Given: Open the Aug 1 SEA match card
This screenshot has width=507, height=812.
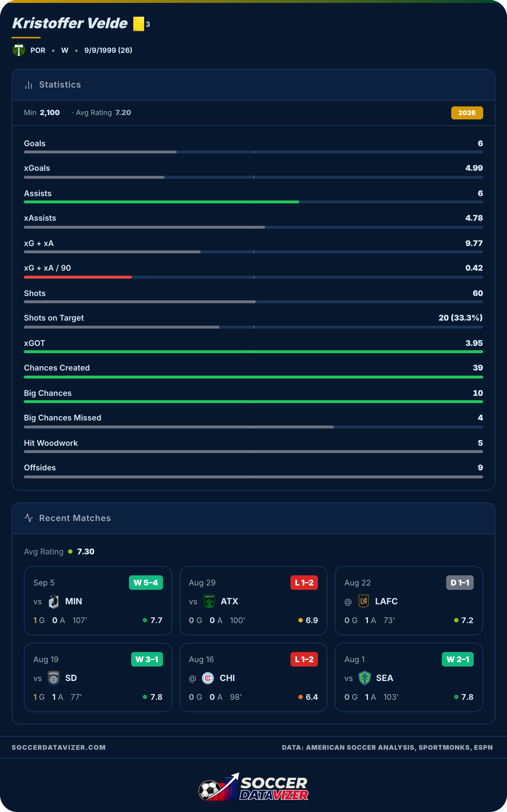Looking at the screenshot, I should point(408,677).
